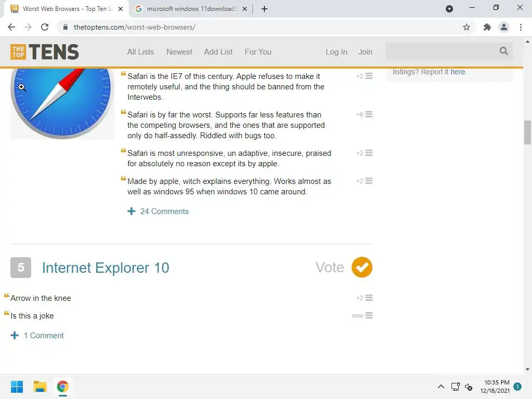Image resolution: width=532 pixels, height=399 pixels.
Task: Click the Chrome taskbar icon
Action: [x=63, y=387]
